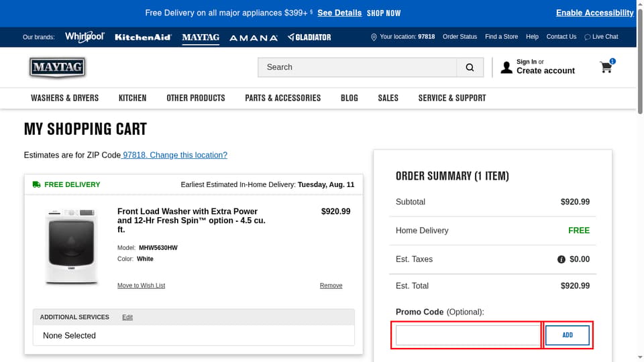644x362 pixels.
Task: Focus the Search text box
Action: (358, 67)
